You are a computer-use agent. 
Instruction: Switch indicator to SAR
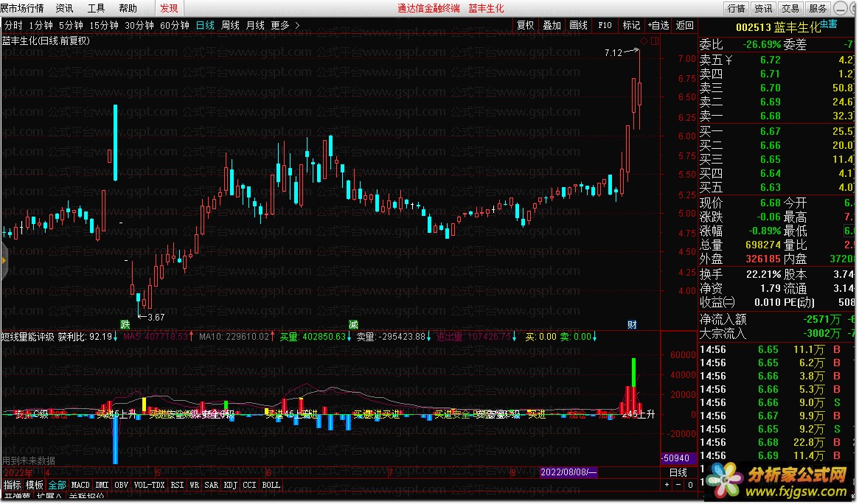point(212,486)
